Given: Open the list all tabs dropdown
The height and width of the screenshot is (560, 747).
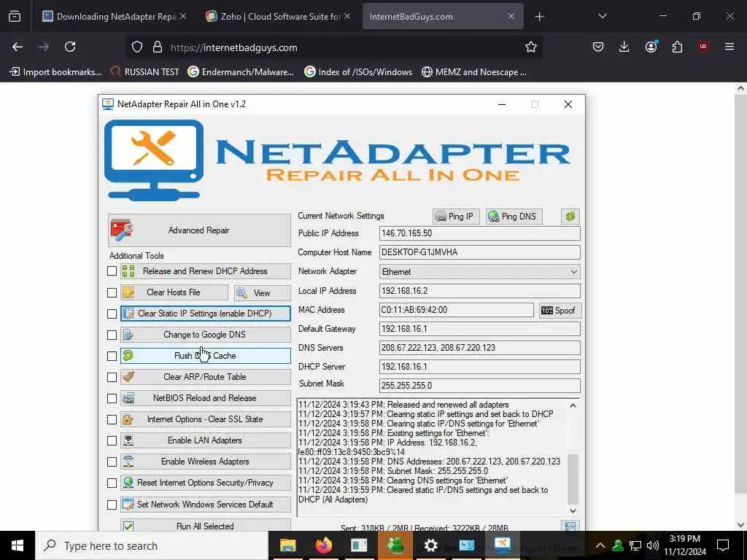Looking at the screenshot, I should point(602,16).
